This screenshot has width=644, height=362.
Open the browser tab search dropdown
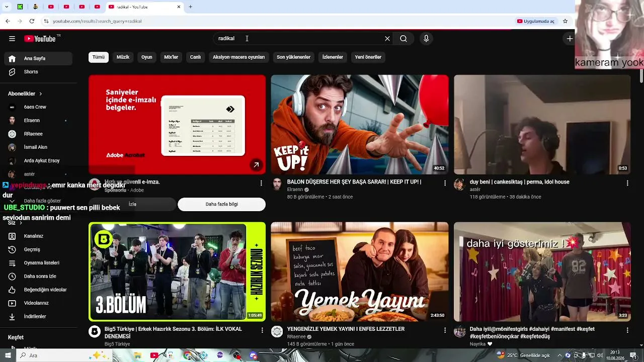click(7, 7)
